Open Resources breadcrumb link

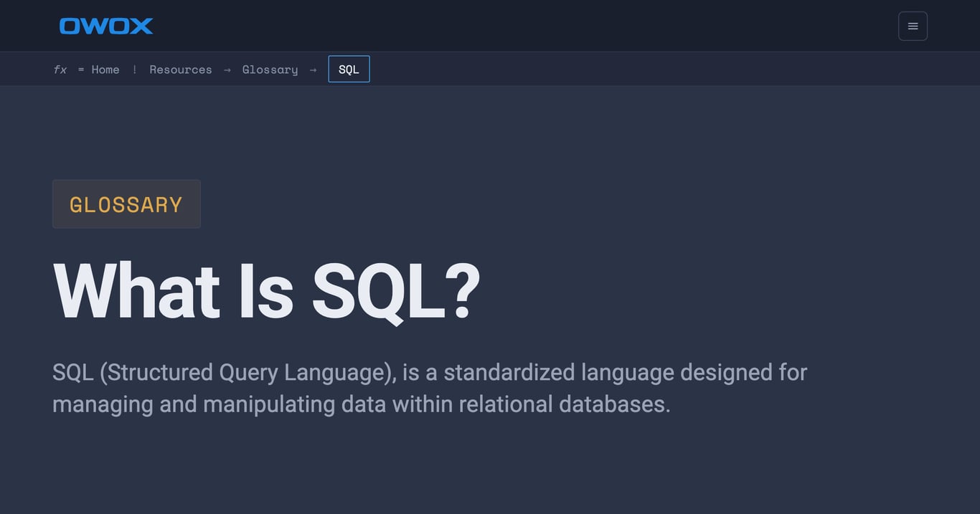tap(181, 70)
